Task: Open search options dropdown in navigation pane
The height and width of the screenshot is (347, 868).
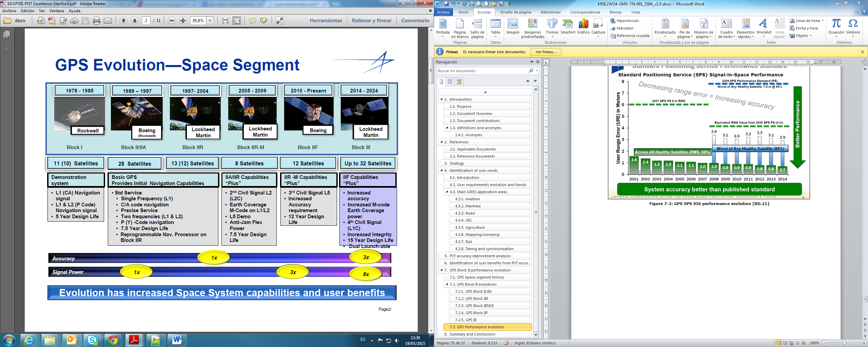Action: (x=537, y=71)
